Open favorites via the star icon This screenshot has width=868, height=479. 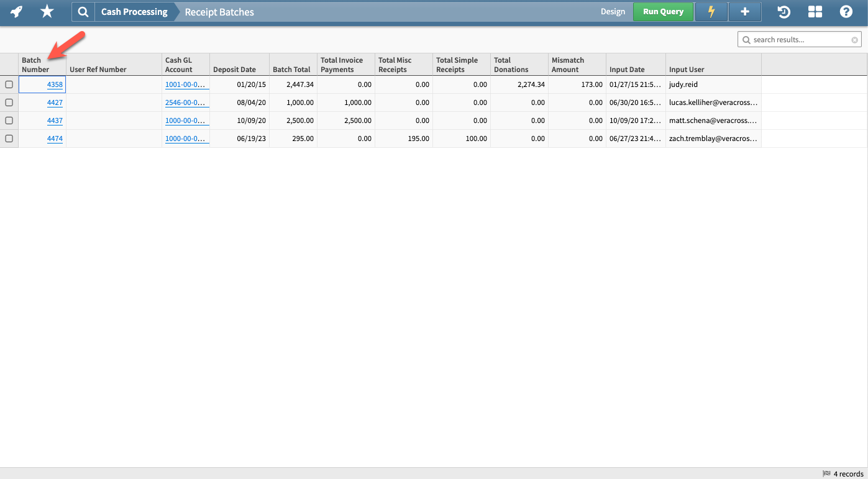[x=47, y=11]
